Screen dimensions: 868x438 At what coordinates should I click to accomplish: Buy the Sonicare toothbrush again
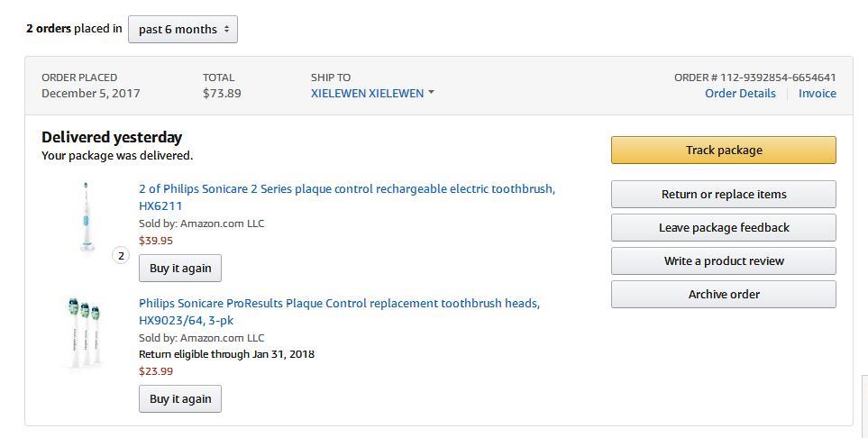point(180,268)
